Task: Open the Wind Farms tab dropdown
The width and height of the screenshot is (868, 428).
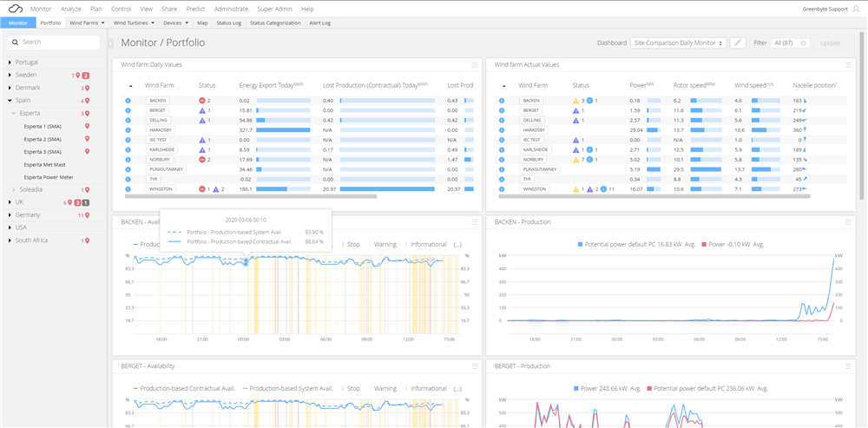Action: tap(88, 23)
